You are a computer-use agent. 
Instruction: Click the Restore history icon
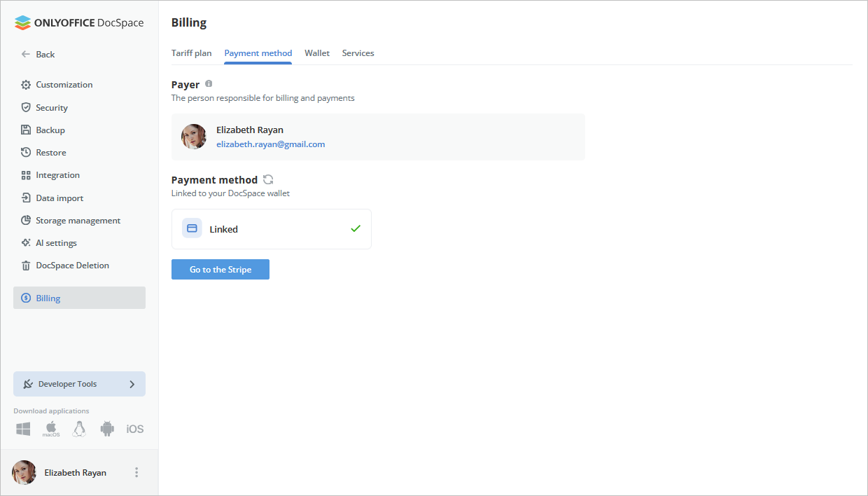[x=26, y=152]
